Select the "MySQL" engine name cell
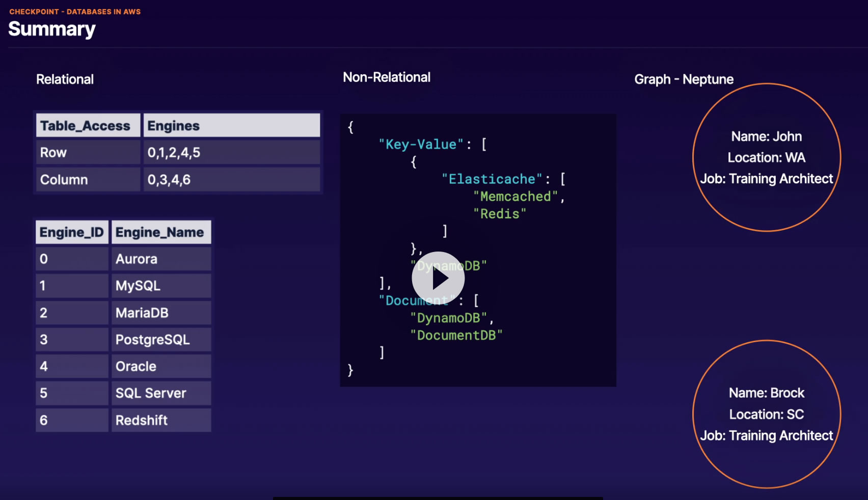868x500 pixels. [161, 286]
